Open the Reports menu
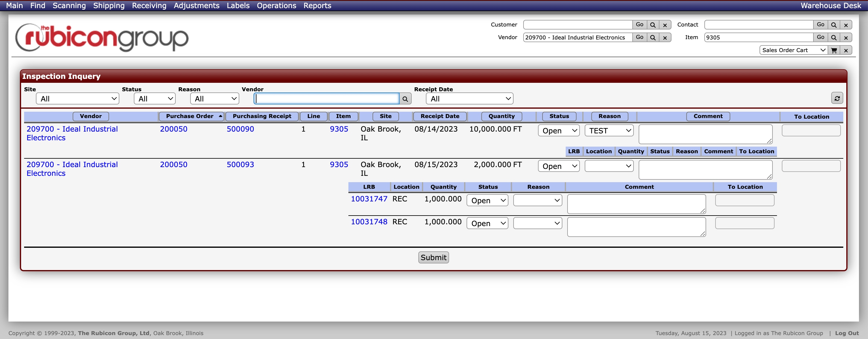868x339 pixels. [317, 5]
